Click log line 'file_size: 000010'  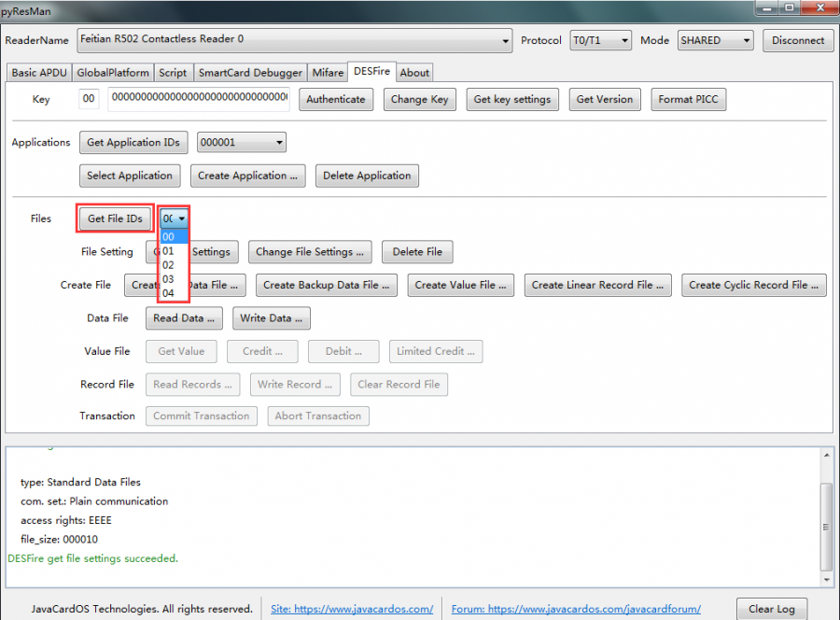pyautogui.click(x=60, y=540)
